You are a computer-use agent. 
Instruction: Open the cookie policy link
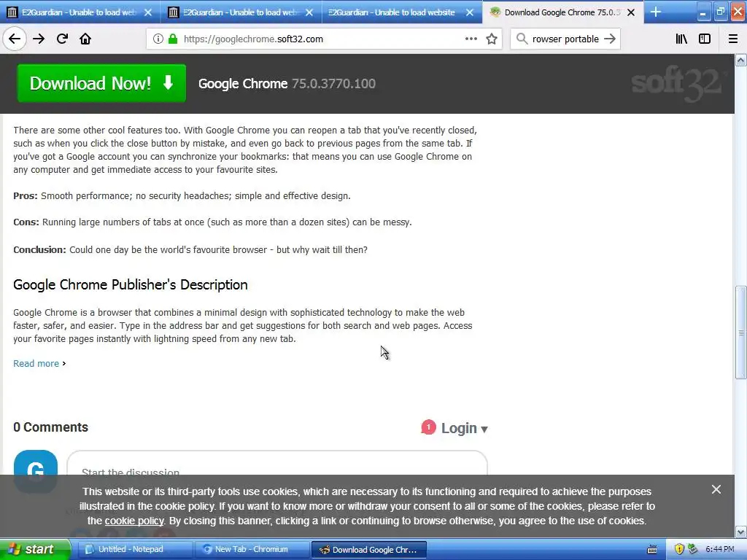click(134, 521)
